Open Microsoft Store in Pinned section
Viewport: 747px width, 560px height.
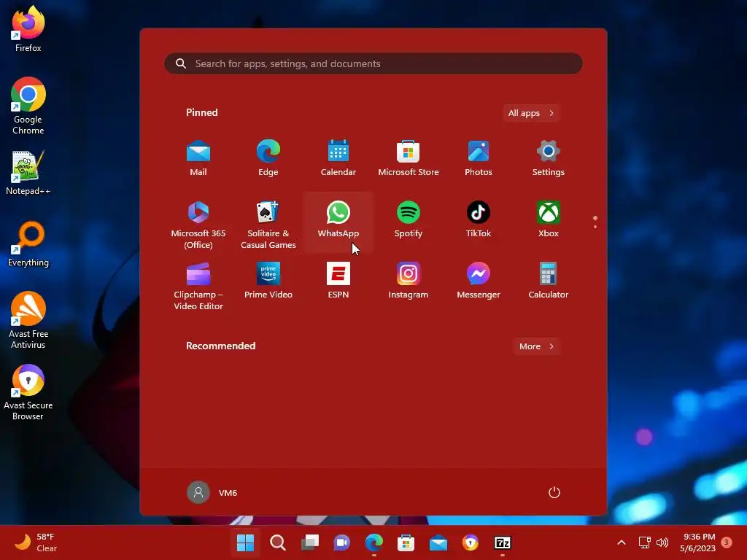[x=409, y=158]
